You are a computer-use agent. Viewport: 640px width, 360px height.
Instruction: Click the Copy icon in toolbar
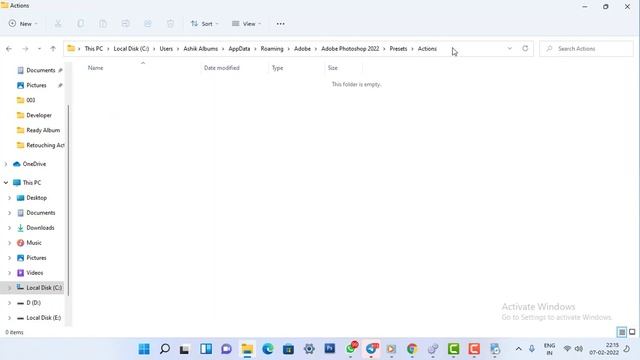coord(80,24)
